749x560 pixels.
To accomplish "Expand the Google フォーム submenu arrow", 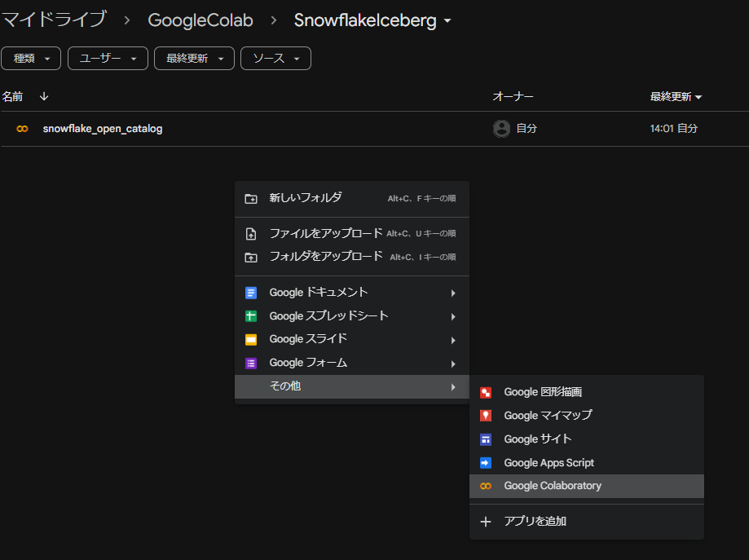I will click(453, 364).
